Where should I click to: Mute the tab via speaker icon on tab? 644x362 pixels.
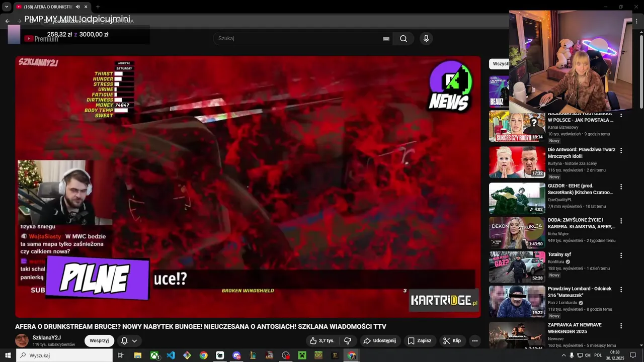pyautogui.click(x=77, y=7)
